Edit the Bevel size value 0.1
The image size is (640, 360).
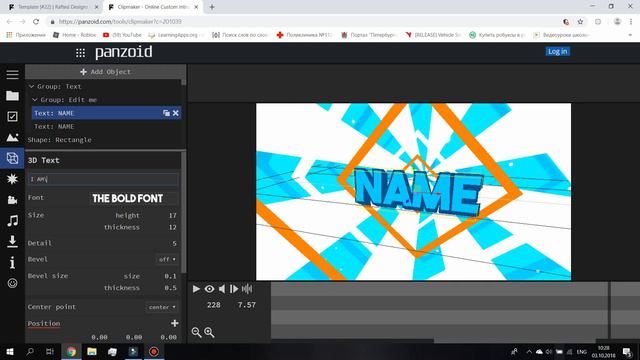(170, 276)
